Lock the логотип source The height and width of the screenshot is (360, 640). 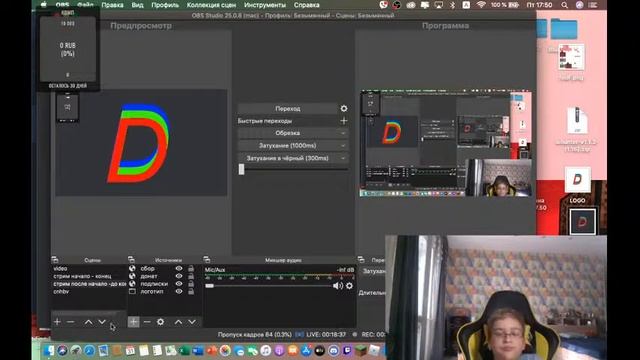tap(191, 291)
